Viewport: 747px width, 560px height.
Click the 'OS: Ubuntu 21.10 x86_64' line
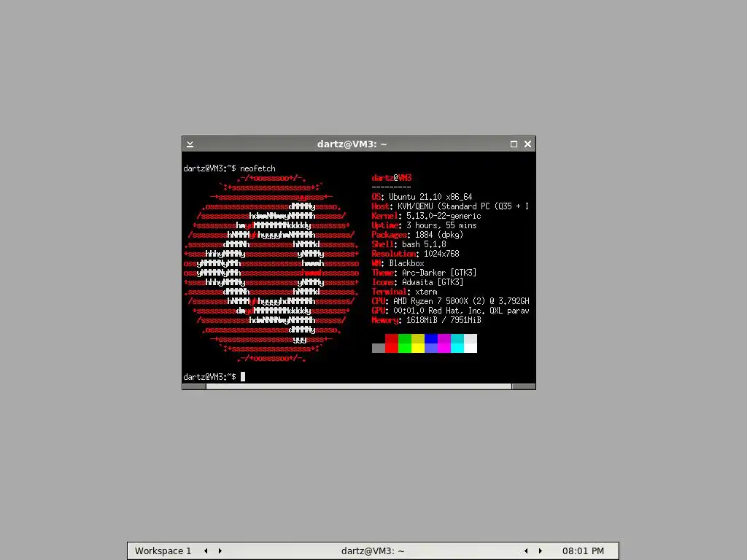(422, 197)
